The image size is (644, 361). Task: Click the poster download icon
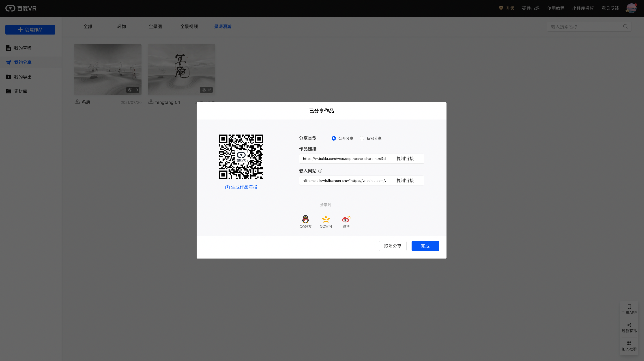227,187
